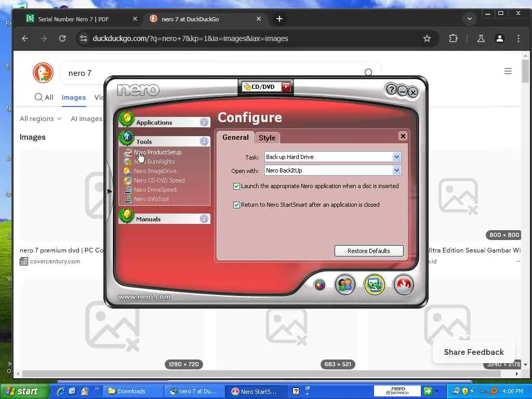Open the www.nero.com link
Image resolution: width=532 pixels, height=399 pixels.
(144, 297)
